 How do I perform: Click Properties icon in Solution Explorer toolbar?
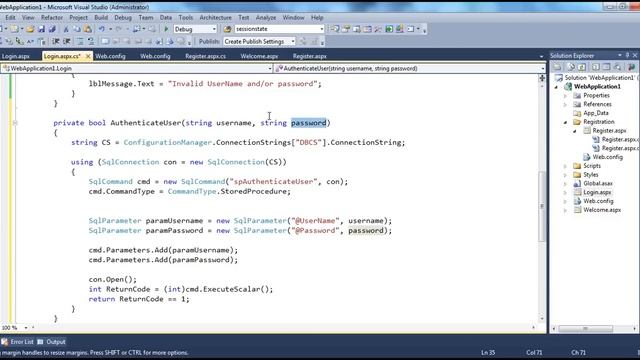click(557, 67)
